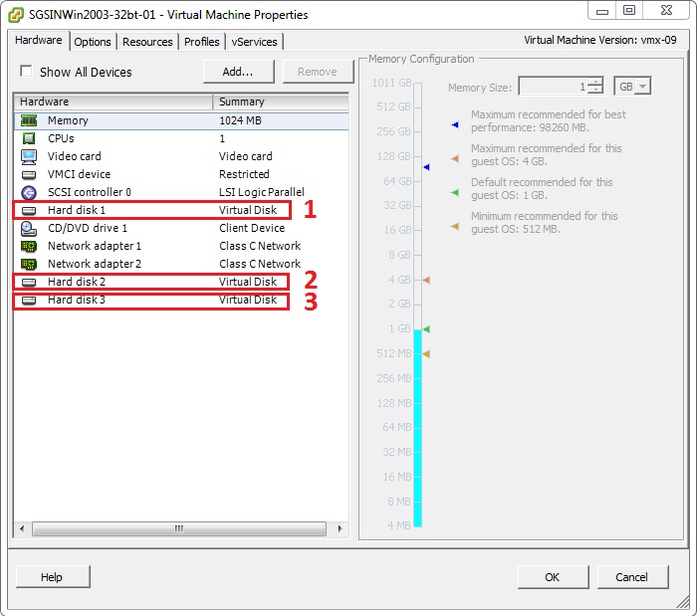
Task: Click the SCSI controller 0 icon
Action: (29, 192)
